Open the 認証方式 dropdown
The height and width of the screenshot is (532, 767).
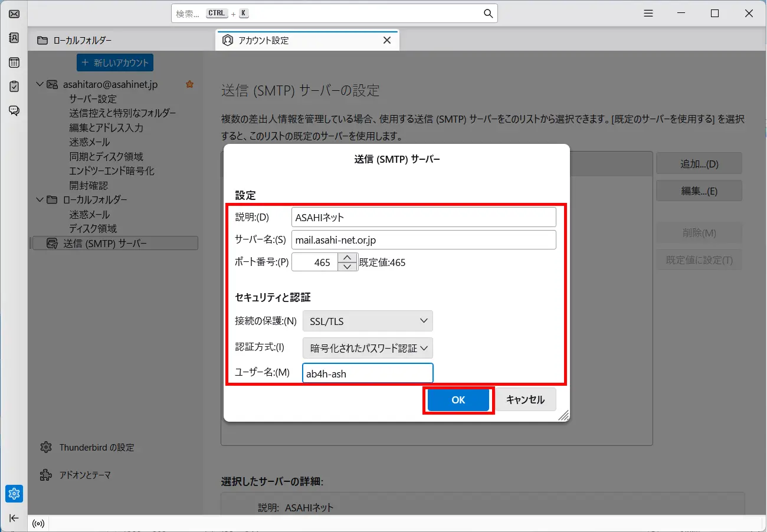point(367,348)
